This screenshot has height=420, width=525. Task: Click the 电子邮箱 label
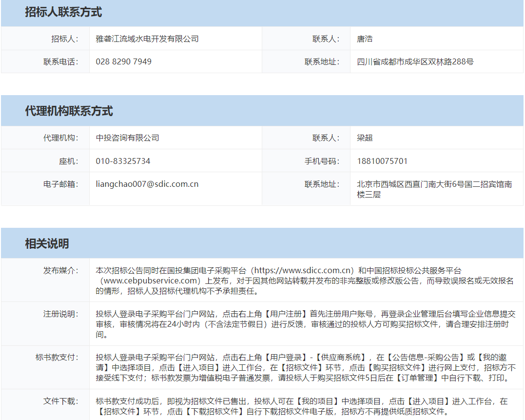60,184
